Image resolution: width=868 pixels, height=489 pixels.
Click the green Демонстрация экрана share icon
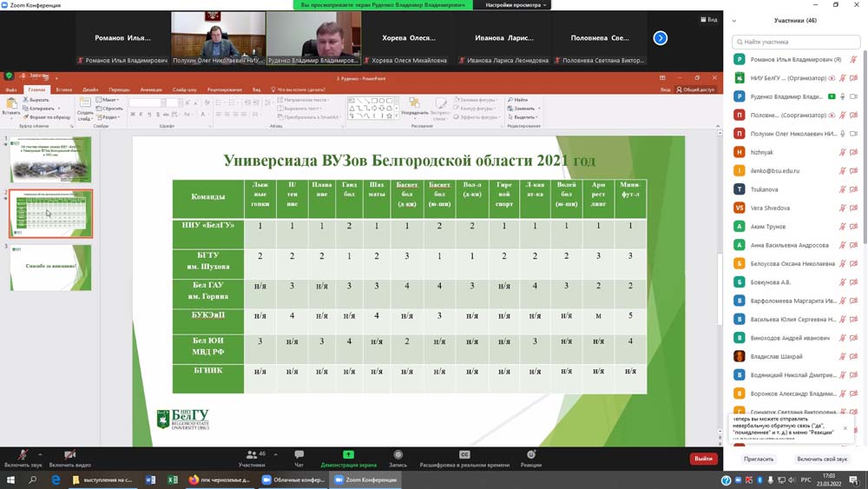[348, 455]
